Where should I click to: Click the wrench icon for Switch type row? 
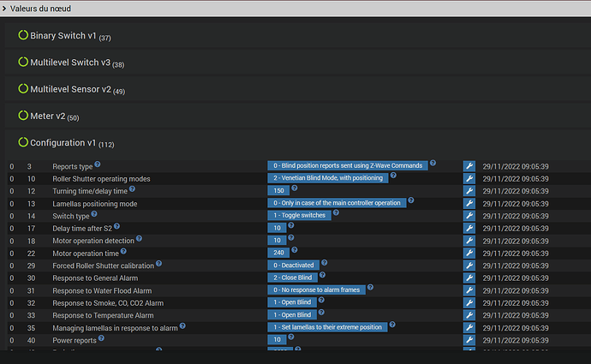click(x=469, y=216)
